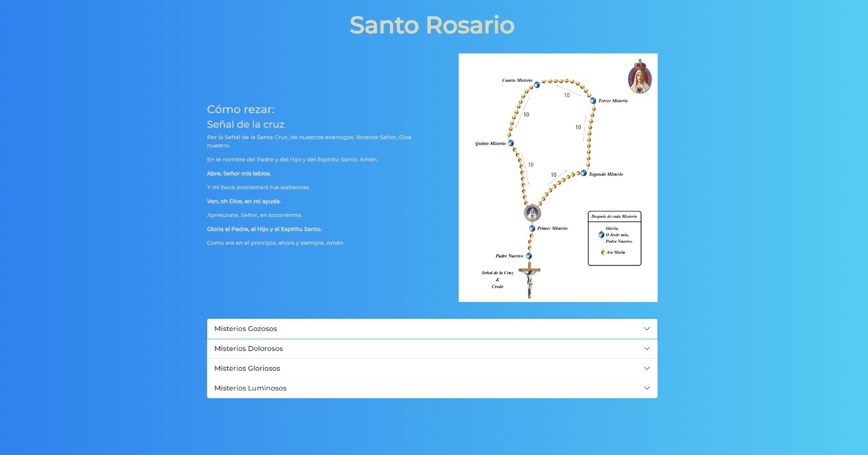
Task: Click 'Gloria al Padre, al Hijo' line
Action: [x=264, y=229]
